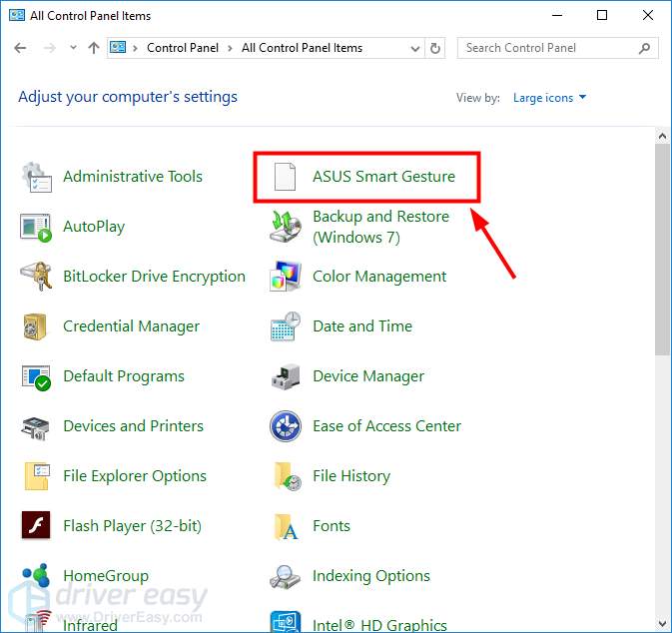The image size is (672, 633).
Task: Click the File History folder icon
Action: click(x=288, y=475)
